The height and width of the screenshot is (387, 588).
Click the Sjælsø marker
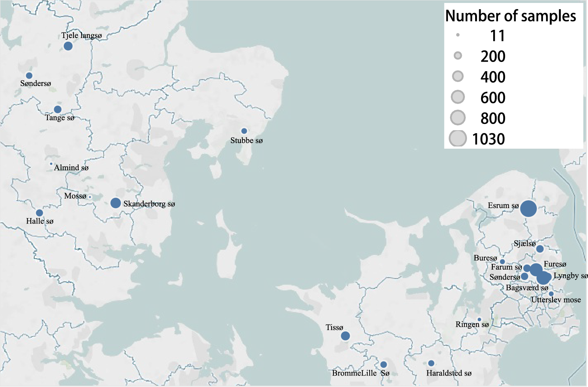click(540, 249)
